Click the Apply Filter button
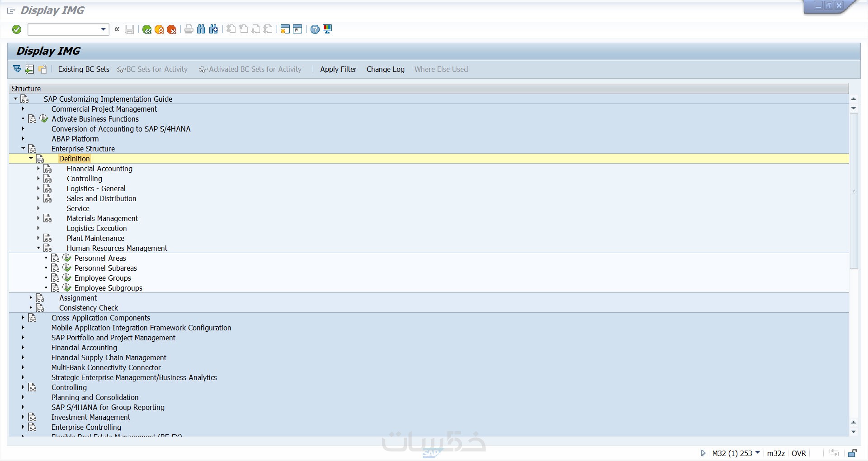This screenshot has width=868, height=461. [x=338, y=69]
